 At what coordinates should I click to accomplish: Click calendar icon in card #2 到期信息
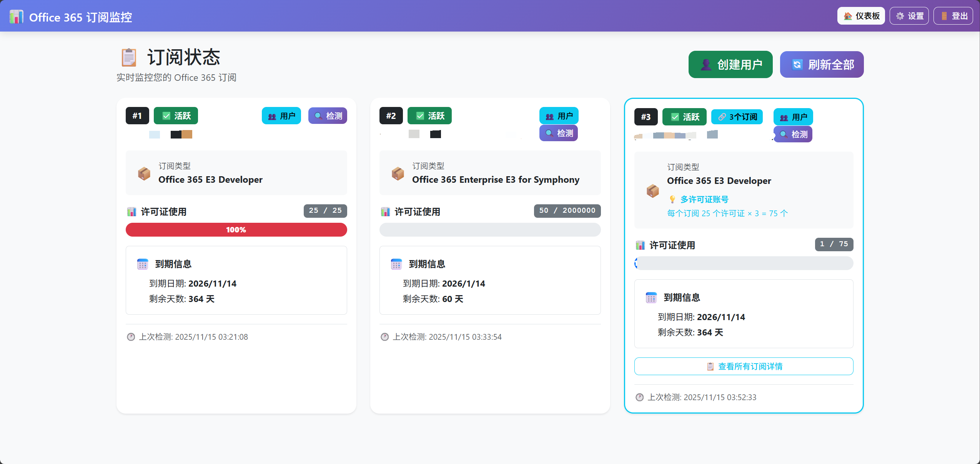pyautogui.click(x=396, y=264)
